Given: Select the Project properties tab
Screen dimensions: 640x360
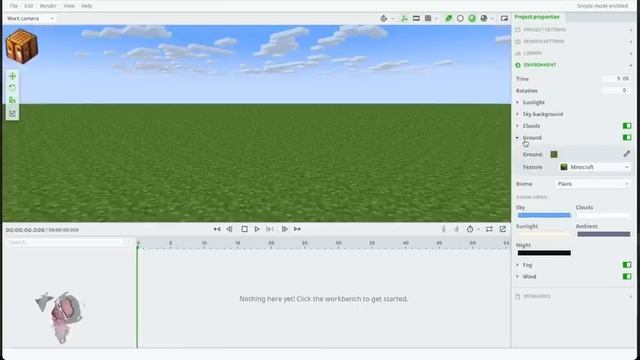Looking at the screenshot, I should 537,17.
